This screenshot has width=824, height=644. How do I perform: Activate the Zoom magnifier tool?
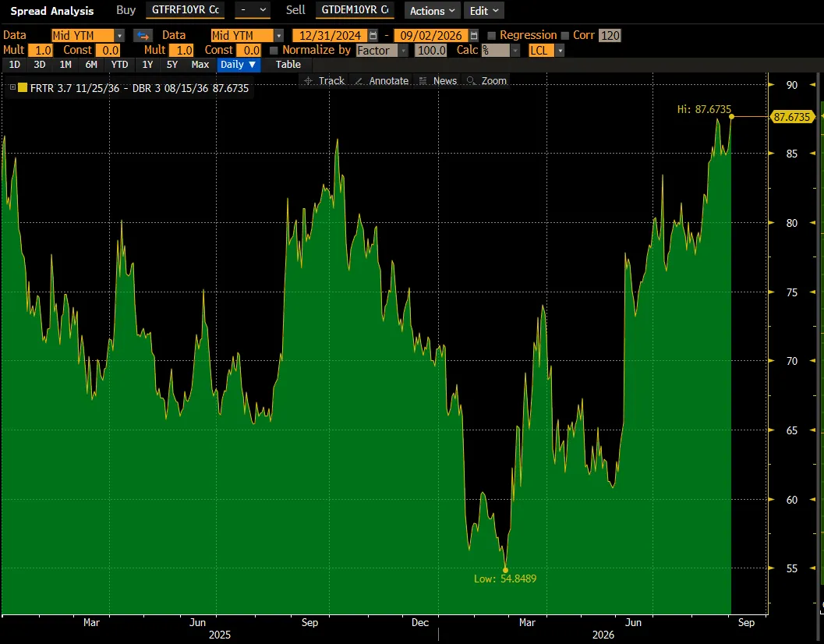pyautogui.click(x=486, y=81)
